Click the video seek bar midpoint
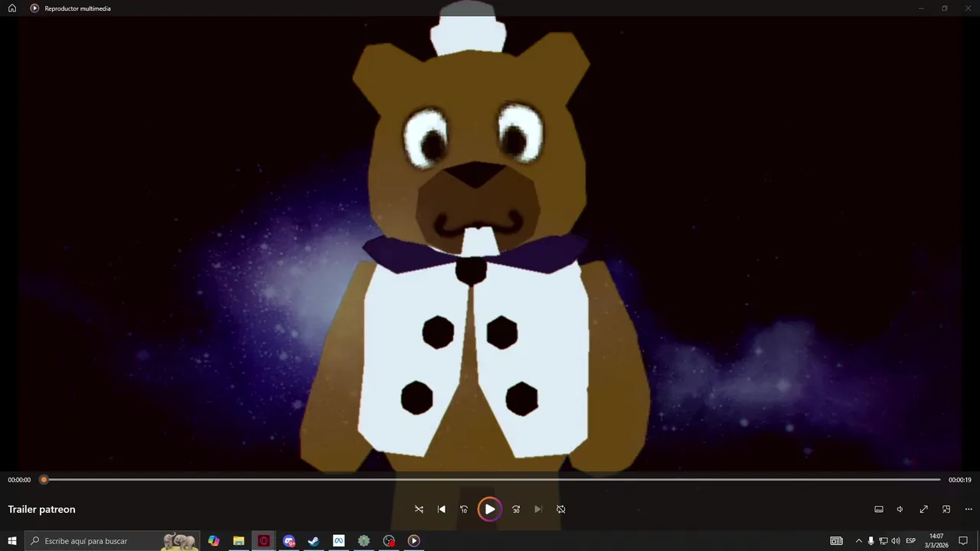 (492, 480)
